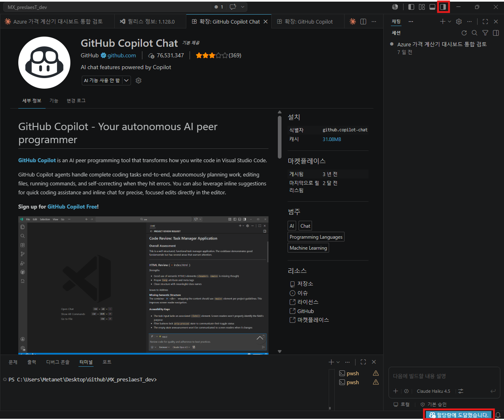
Task: Expand the new chat dropdown chevron
Action: coord(449,22)
